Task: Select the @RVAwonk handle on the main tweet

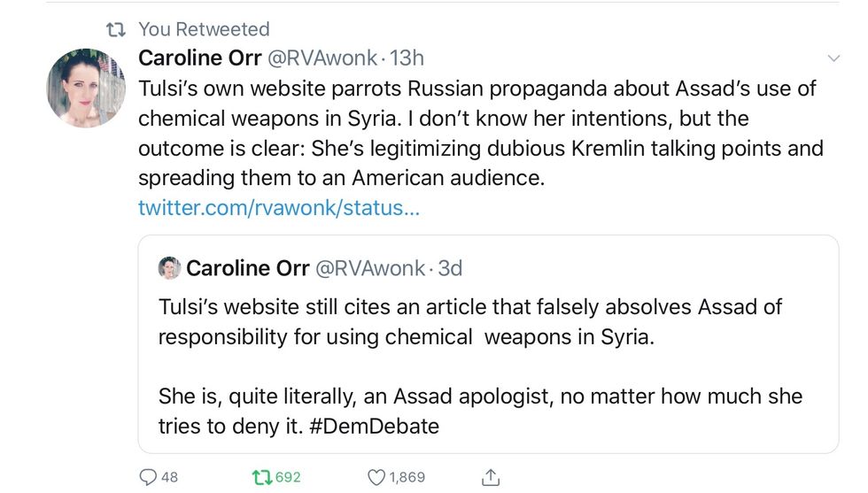Action: (x=322, y=58)
